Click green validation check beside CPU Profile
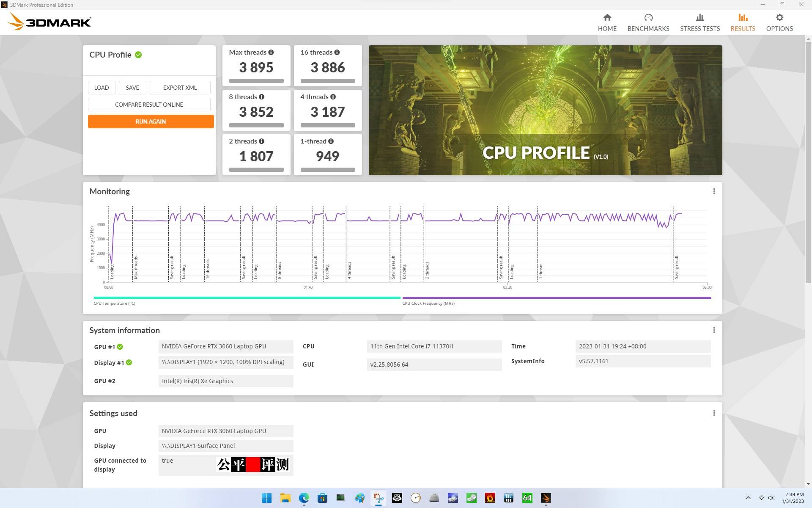Viewport: 812px width, 508px height. pyautogui.click(x=138, y=55)
